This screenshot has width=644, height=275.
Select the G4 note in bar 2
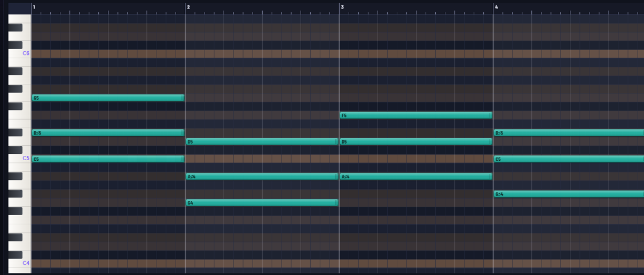262,203
